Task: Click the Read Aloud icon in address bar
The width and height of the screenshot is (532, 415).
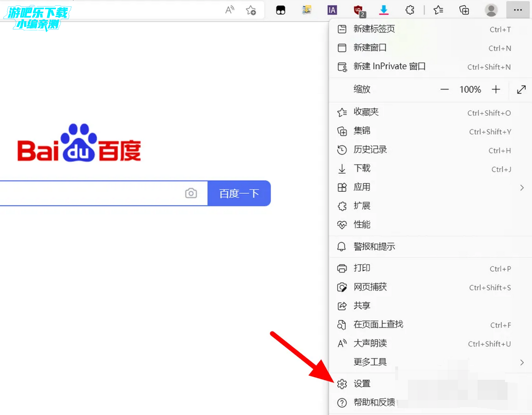Action: click(x=229, y=10)
